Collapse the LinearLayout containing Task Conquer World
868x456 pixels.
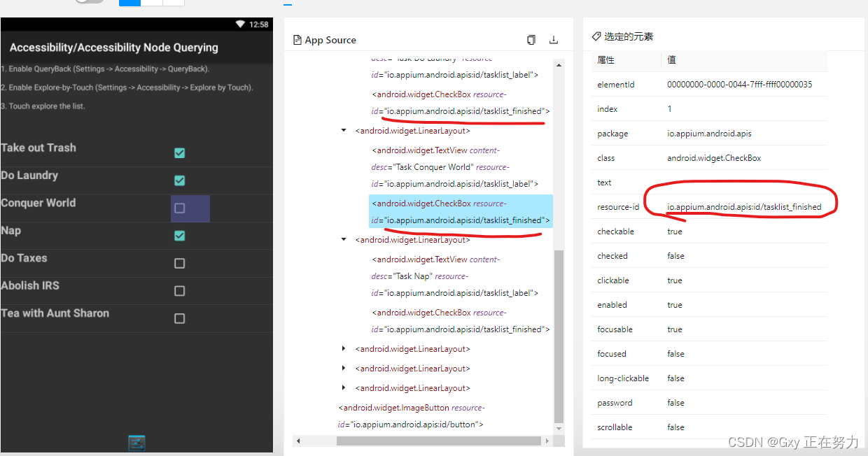(x=343, y=130)
